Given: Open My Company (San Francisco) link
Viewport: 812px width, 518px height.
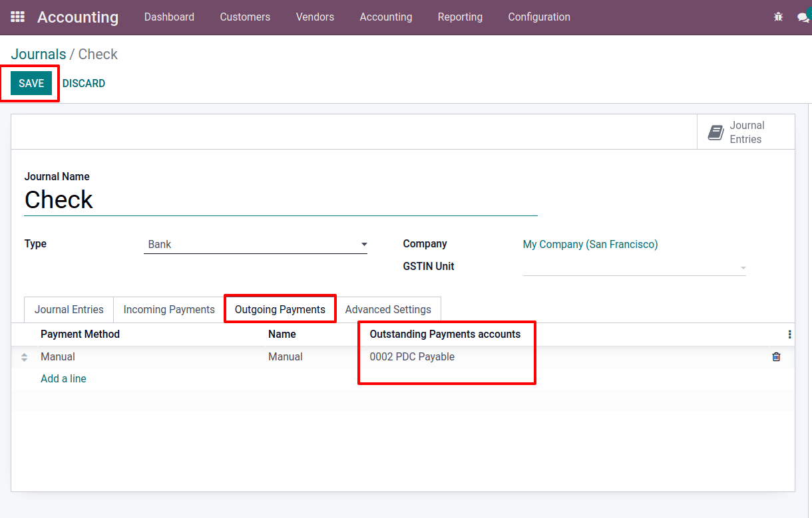Looking at the screenshot, I should pos(590,244).
